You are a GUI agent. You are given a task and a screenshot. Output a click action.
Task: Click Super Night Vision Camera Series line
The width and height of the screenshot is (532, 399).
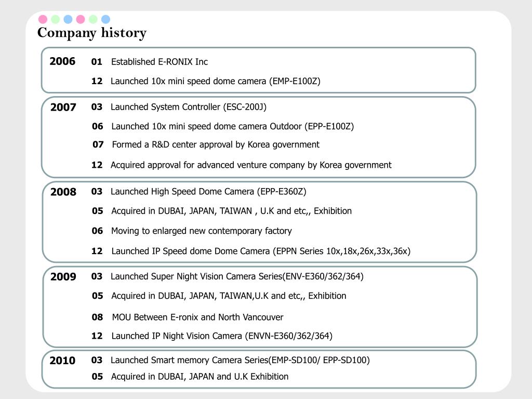237,276
